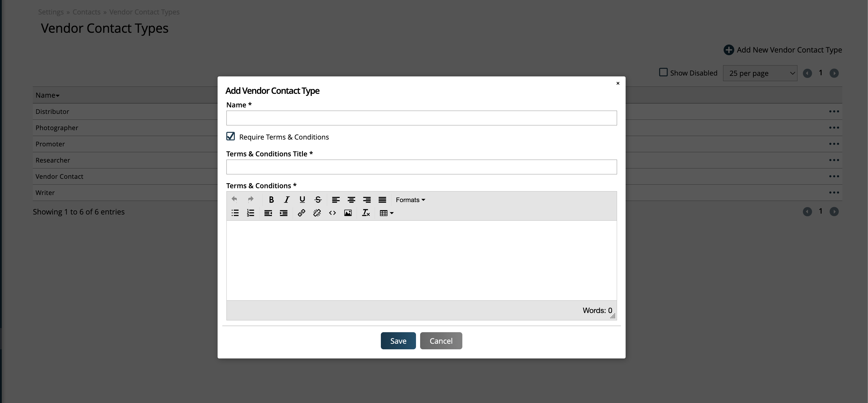Click the next page pagination arrow
This screenshot has width=868, height=403.
coord(834,73)
